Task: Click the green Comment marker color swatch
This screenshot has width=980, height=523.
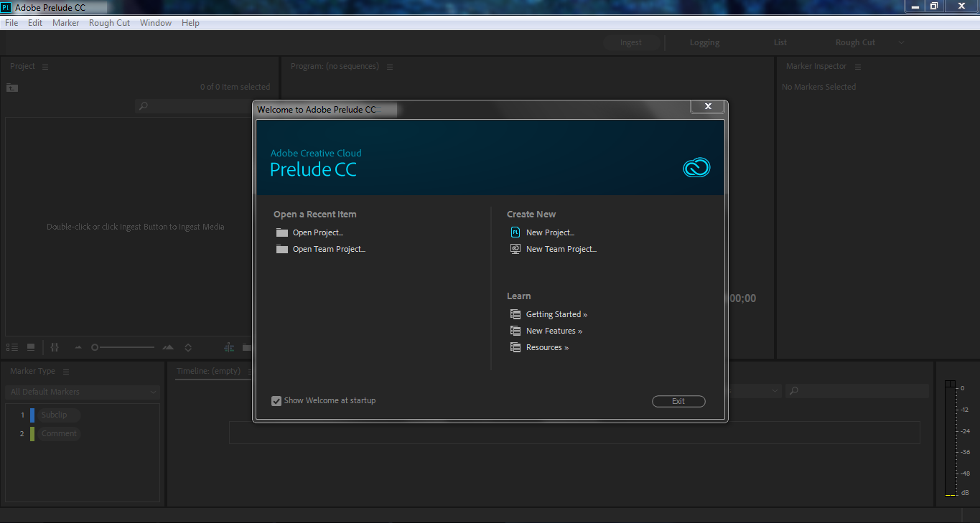Action: [x=32, y=433]
